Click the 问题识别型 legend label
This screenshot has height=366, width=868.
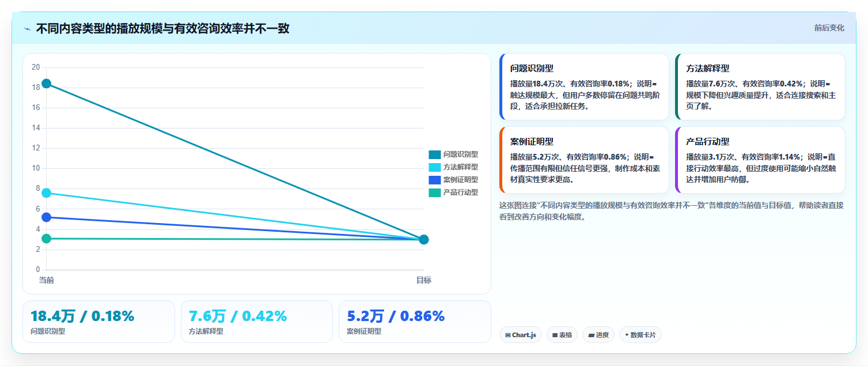click(461, 154)
